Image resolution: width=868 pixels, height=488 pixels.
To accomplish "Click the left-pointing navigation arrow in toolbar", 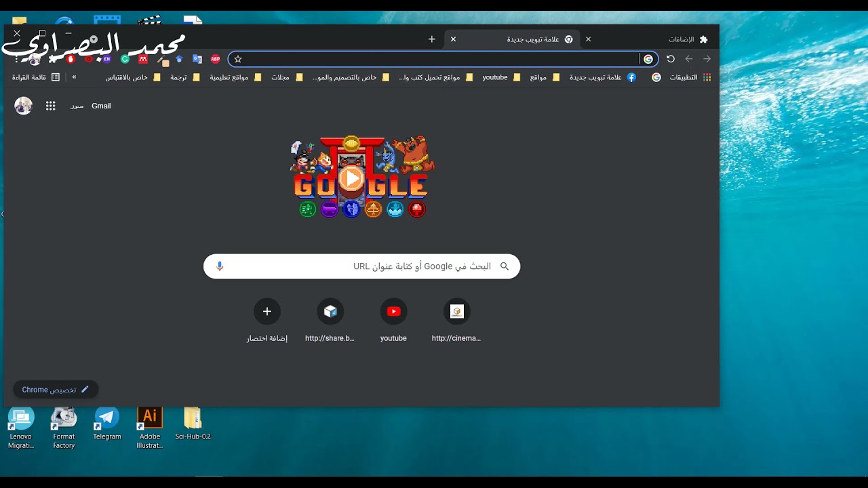I will tap(689, 59).
